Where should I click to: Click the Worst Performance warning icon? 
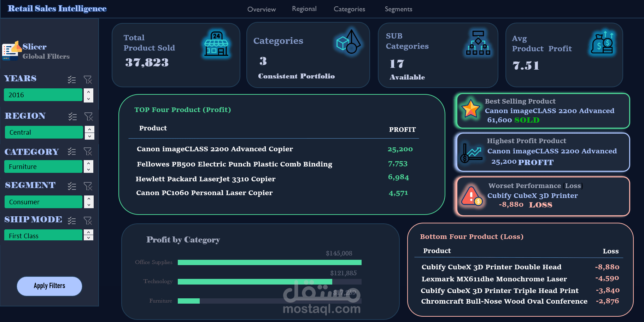472,196
